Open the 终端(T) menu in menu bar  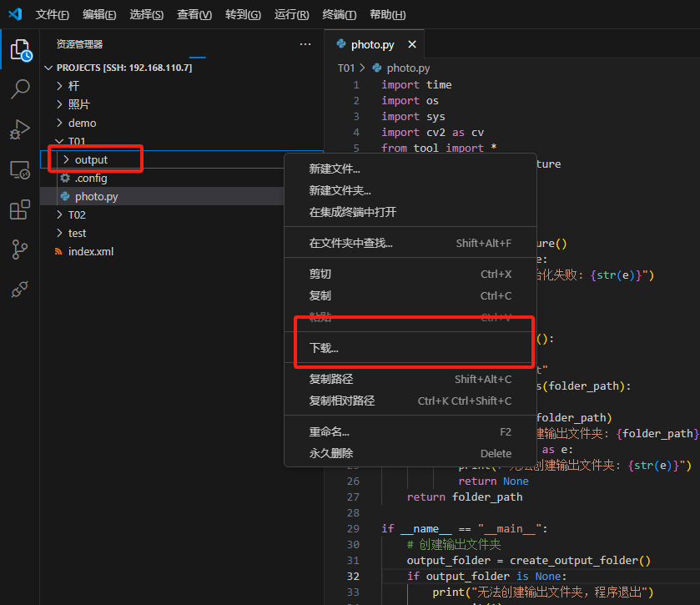339,15
